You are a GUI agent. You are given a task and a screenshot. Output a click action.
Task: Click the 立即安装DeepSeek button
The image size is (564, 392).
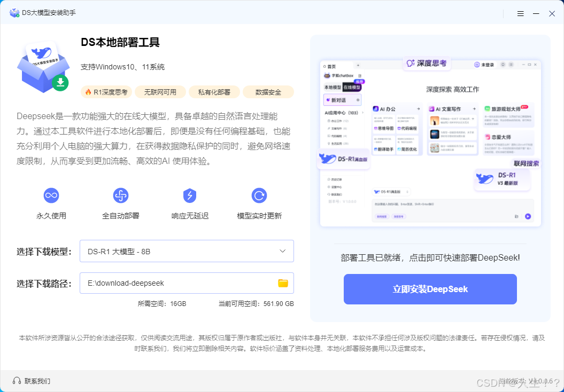click(430, 289)
